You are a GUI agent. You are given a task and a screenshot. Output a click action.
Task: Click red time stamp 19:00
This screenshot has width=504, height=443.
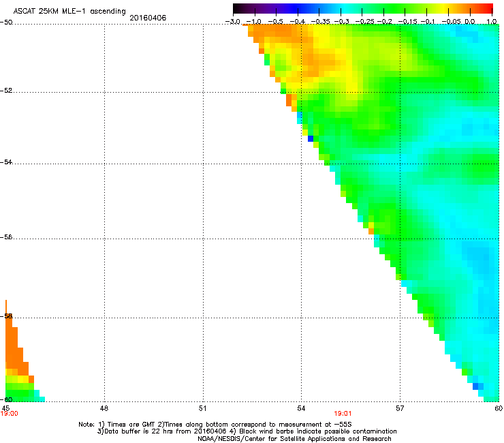click(10, 414)
